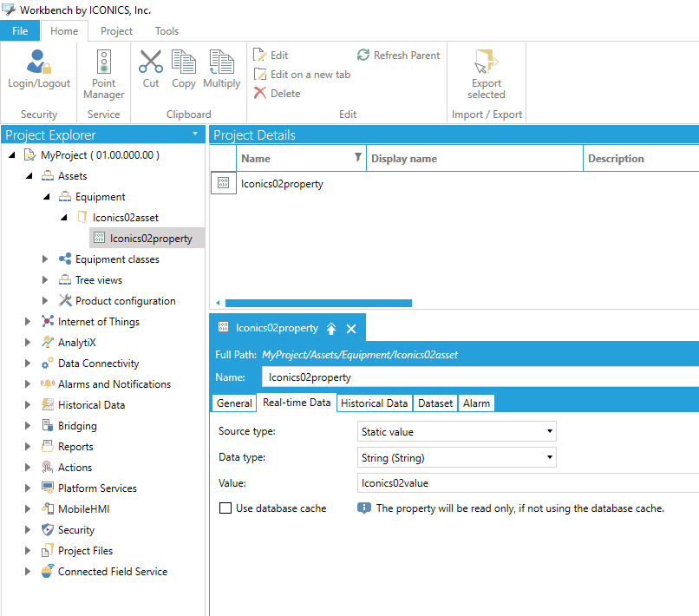Click the Historical Data icon
The height and width of the screenshot is (616, 699).
click(x=48, y=405)
